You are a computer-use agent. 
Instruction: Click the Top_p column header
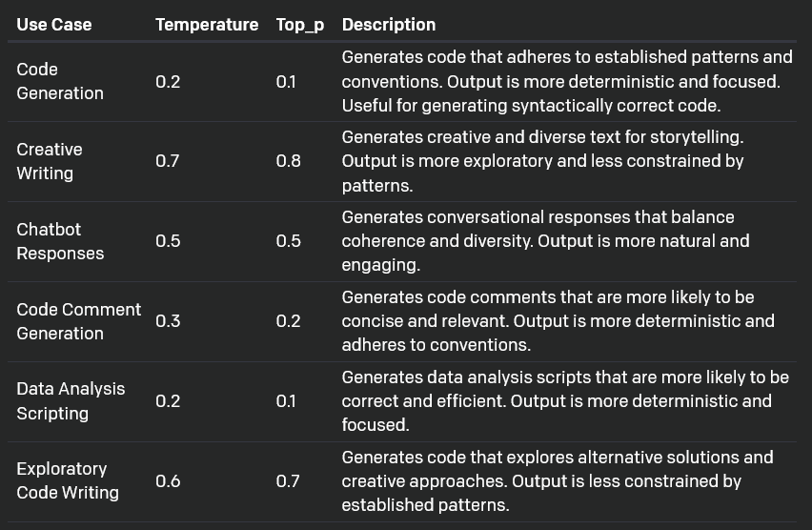(x=300, y=25)
